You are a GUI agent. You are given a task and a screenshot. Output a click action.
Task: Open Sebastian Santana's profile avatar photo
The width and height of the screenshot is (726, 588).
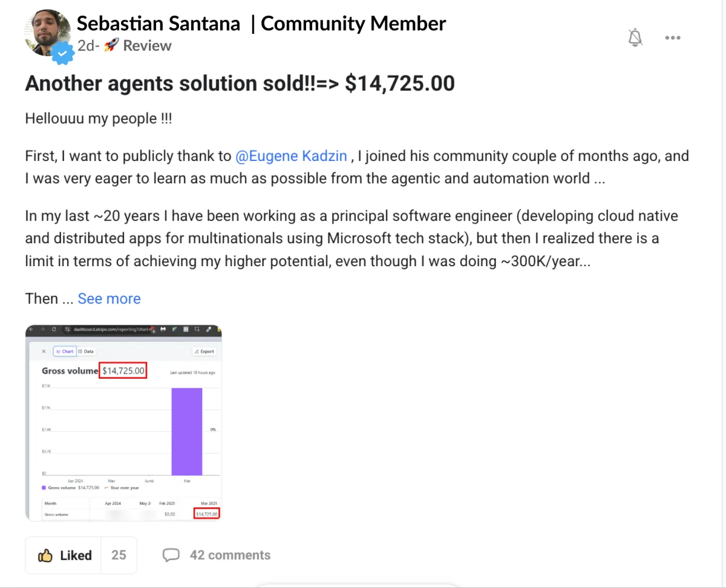point(47,31)
